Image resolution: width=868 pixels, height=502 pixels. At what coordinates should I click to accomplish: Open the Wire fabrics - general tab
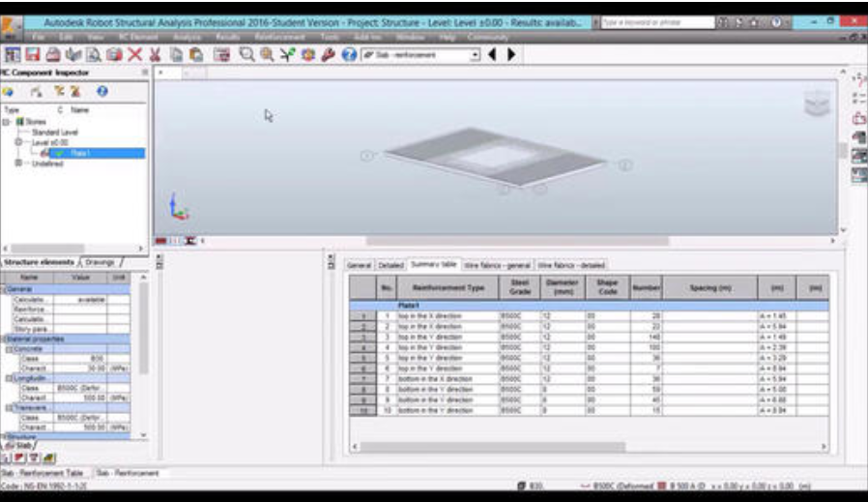[x=497, y=265]
